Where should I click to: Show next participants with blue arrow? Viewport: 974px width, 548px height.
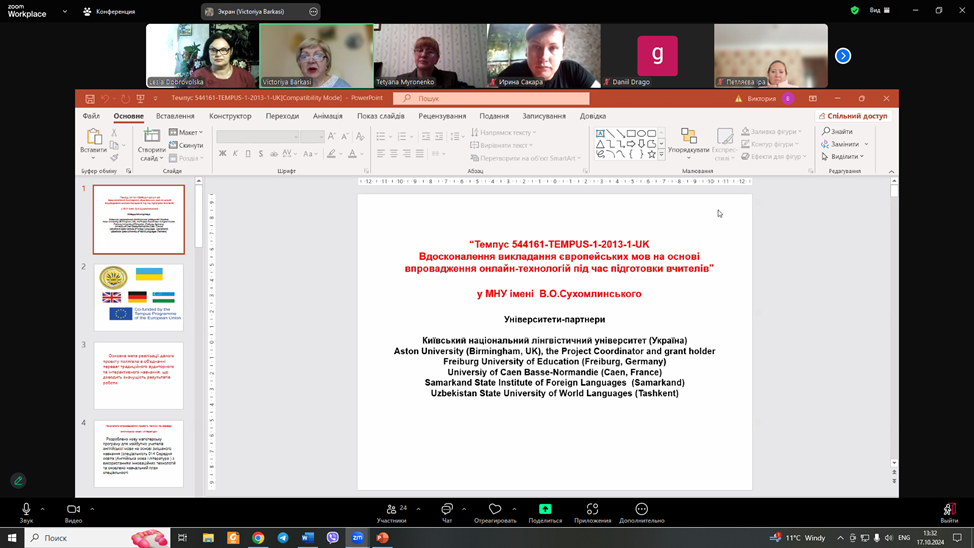pos(843,56)
